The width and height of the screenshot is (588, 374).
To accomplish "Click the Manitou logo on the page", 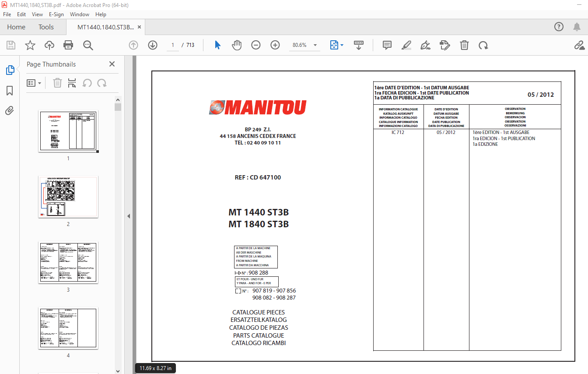I will click(x=258, y=107).
